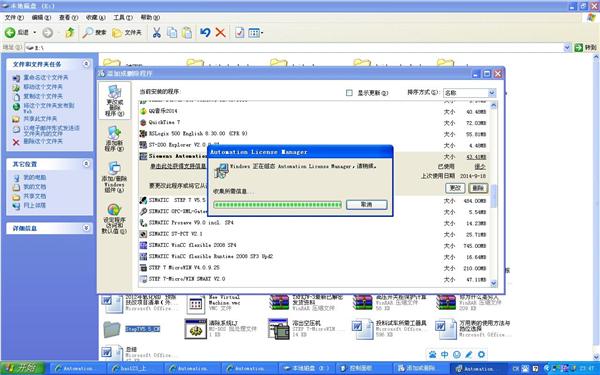Enable the Show updates checkbox

(349, 93)
